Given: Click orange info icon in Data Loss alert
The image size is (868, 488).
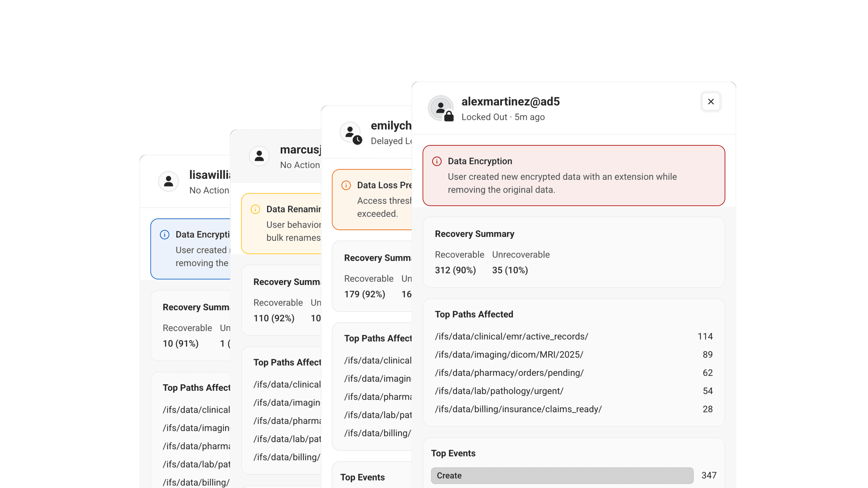Looking at the screenshot, I should pos(346,185).
